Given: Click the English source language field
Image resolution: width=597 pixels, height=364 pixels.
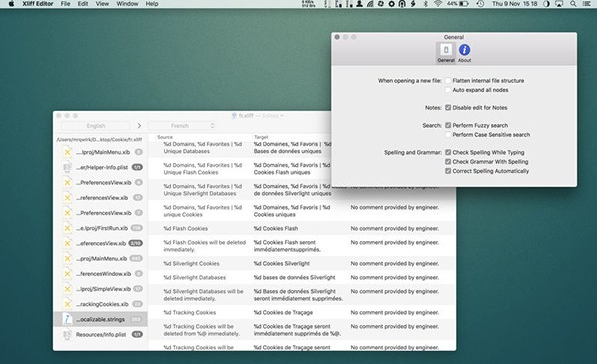Looking at the screenshot, I should point(96,126).
